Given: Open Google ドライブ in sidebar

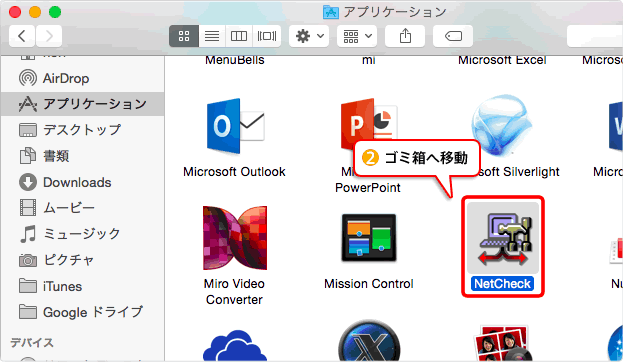Looking at the screenshot, I should [x=83, y=312].
